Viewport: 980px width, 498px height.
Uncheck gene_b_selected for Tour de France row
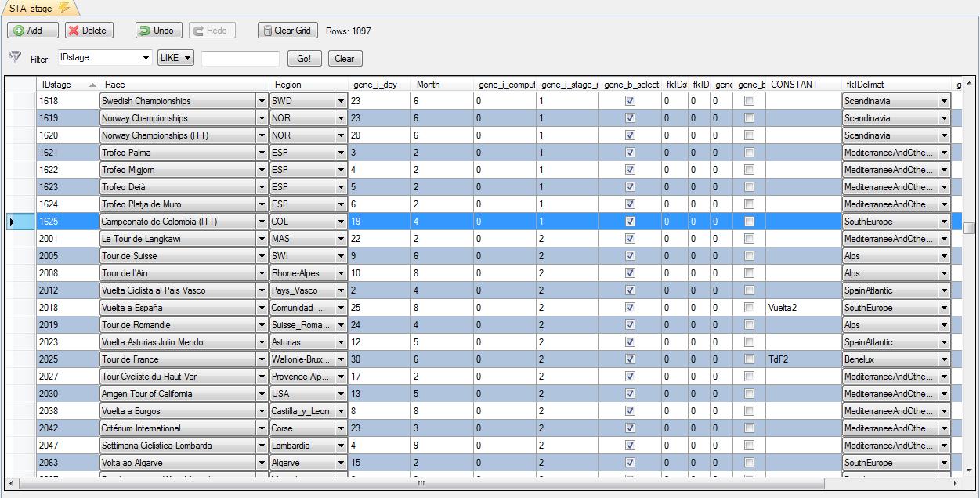coord(630,359)
